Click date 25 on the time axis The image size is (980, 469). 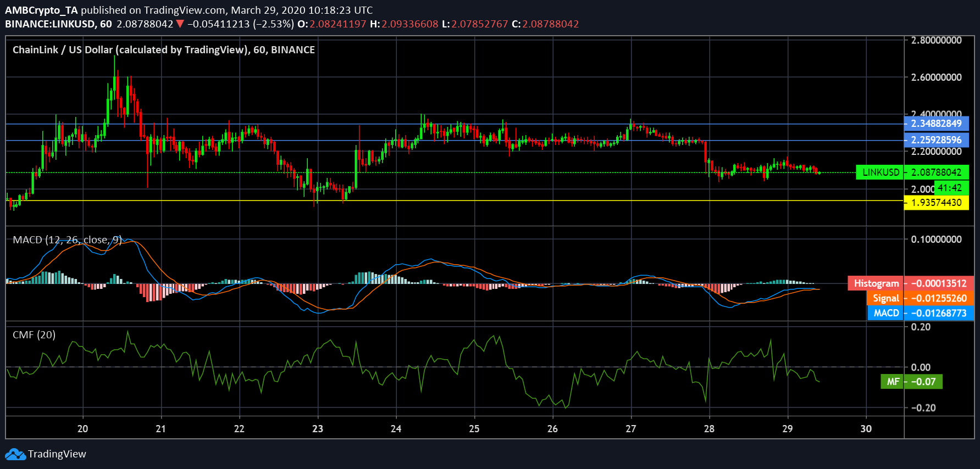click(474, 428)
